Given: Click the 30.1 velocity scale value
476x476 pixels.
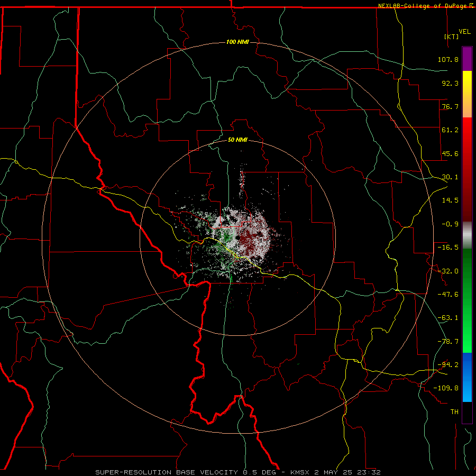Looking at the screenshot, I should click(x=450, y=177).
